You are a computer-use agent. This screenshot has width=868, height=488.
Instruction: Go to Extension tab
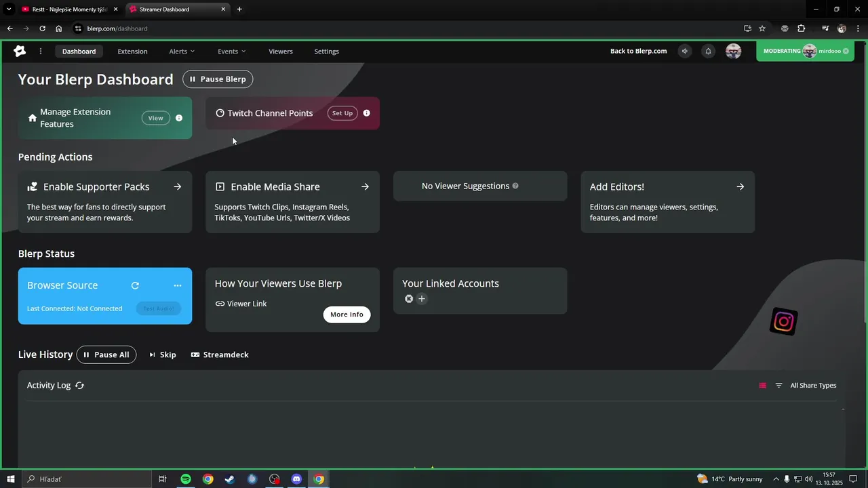(132, 52)
